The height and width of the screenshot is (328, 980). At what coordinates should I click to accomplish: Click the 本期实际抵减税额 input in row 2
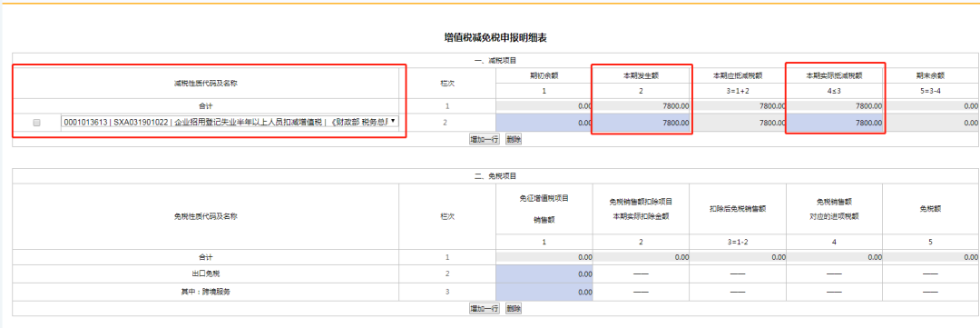coord(835,123)
